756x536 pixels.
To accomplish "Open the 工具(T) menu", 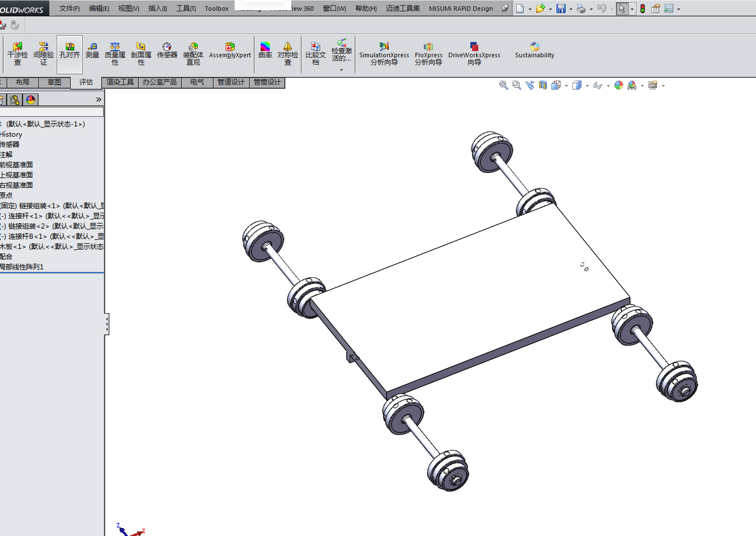I will [x=186, y=9].
